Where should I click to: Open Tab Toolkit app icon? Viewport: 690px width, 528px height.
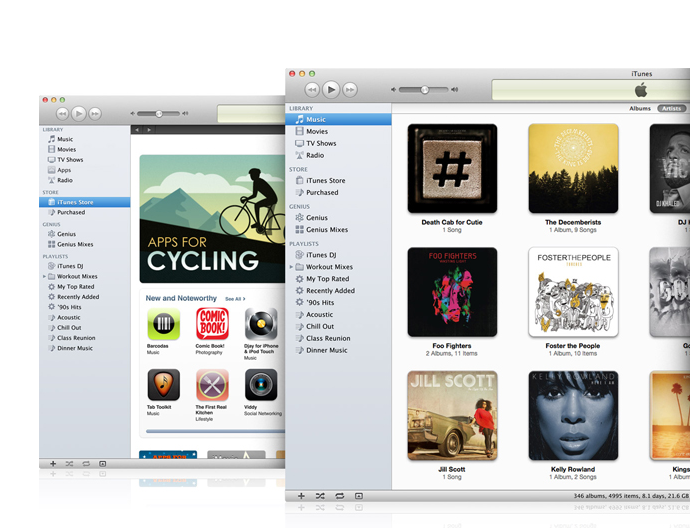click(163, 385)
